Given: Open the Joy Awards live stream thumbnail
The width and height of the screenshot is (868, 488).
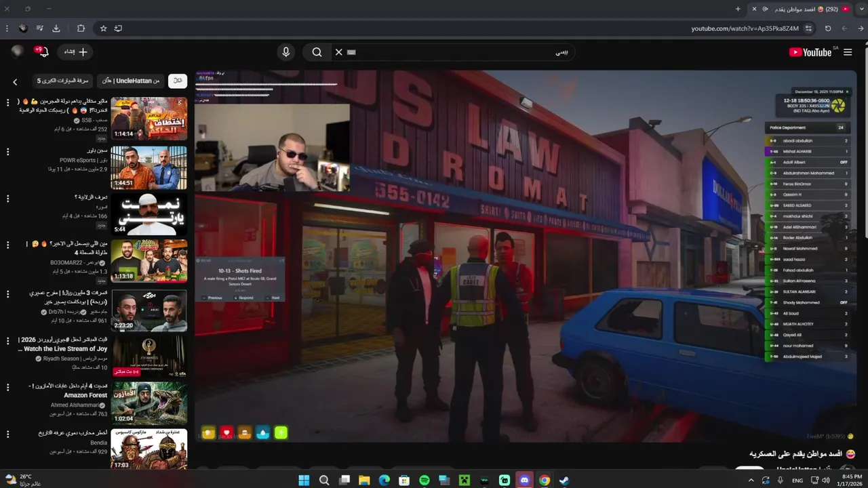Looking at the screenshot, I should pos(149,357).
